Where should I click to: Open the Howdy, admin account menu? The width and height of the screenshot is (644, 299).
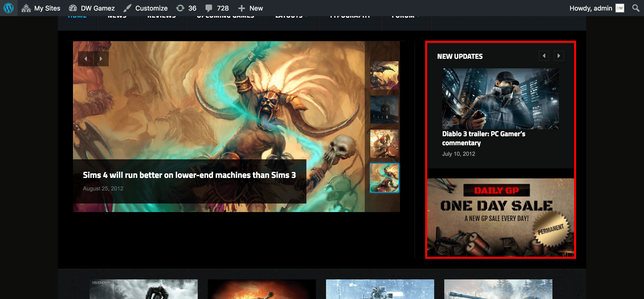597,8
